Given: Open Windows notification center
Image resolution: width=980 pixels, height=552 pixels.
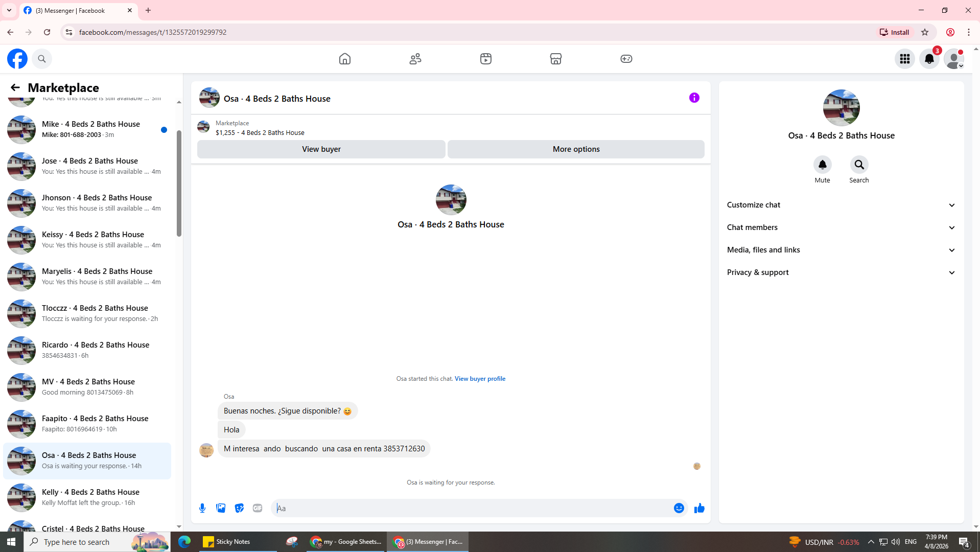Looking at the screenshot, I should tap(964, 542).
